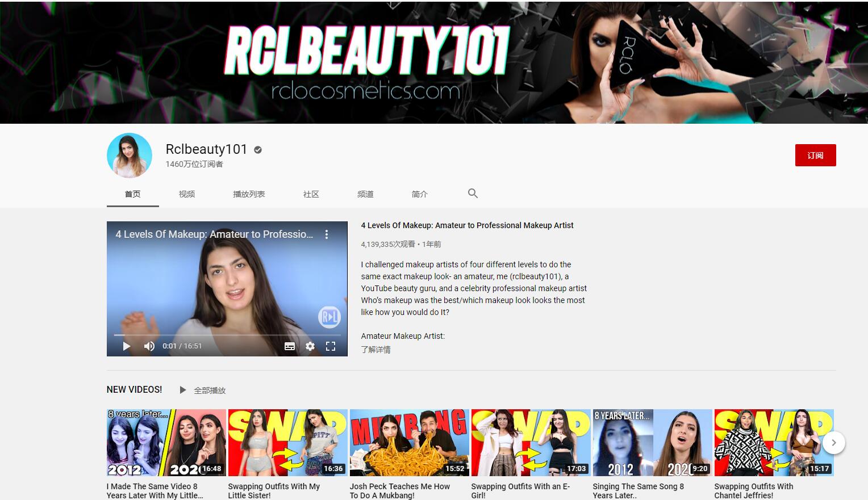Click the Rclbeauty101 channel name

[206, 149]
